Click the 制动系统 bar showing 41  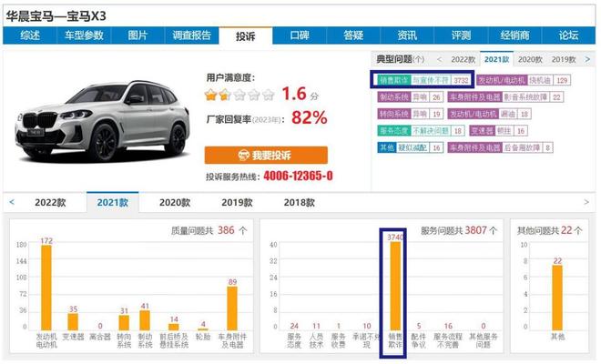pyautogui.click(x=145, y=320)
